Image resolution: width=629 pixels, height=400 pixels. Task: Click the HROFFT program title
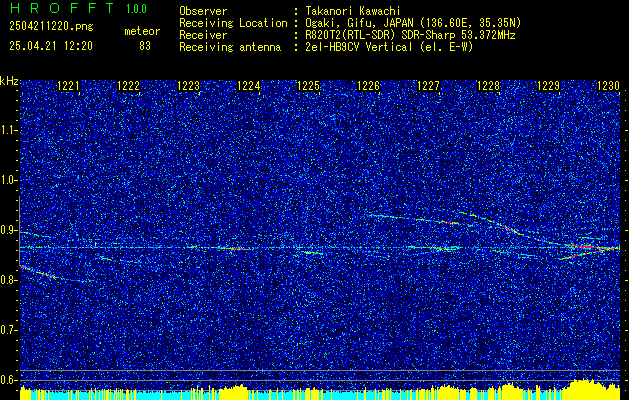pyautogui.click(x=62, y=8)
